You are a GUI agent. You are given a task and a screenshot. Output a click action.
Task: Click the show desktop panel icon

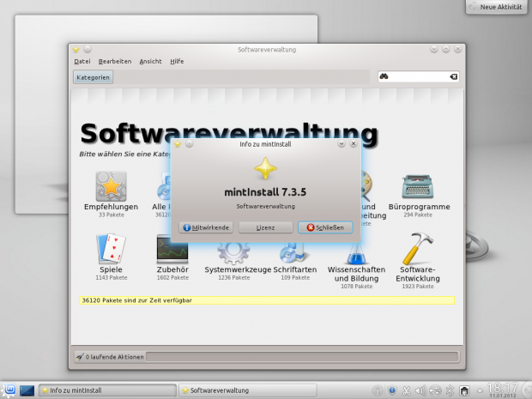click(27, 390)
